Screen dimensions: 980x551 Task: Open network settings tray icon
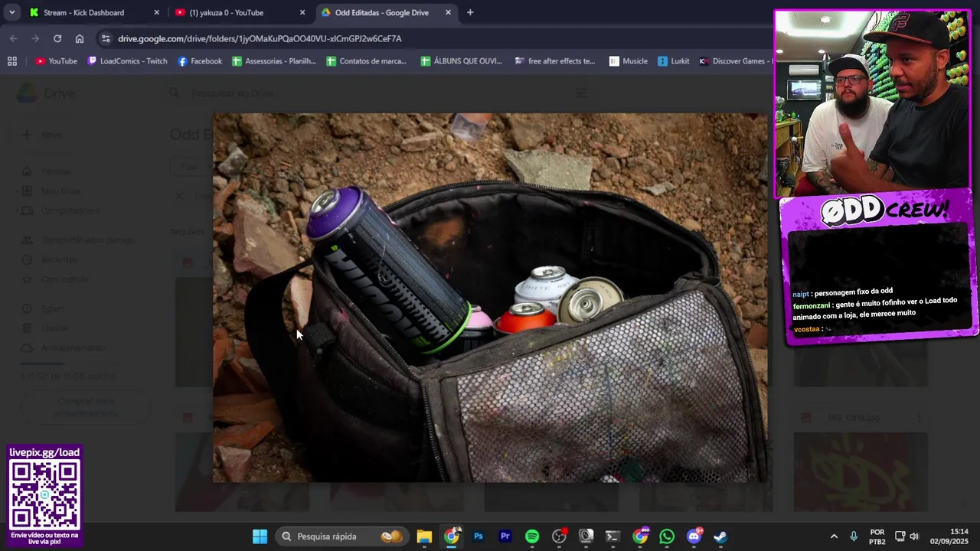pos(900,536)
